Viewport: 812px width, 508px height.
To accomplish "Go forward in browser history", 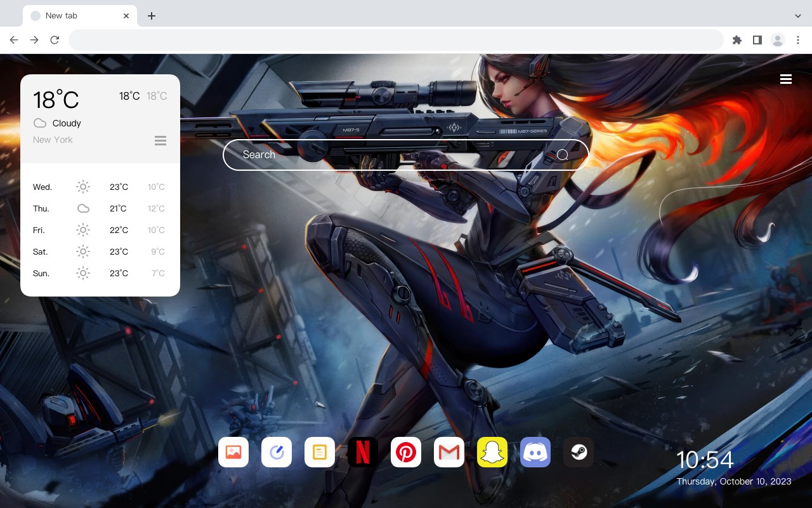I will [x=34, y=40].
